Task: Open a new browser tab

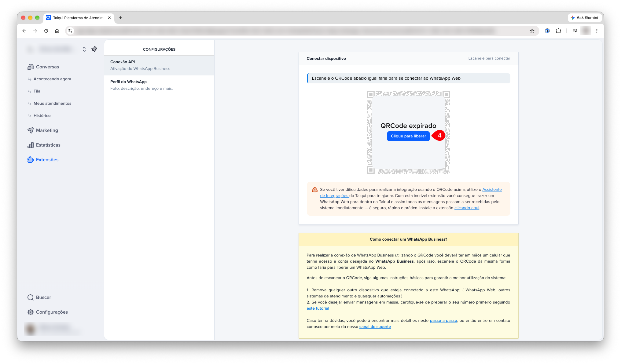Action: (x=120, y=18)
